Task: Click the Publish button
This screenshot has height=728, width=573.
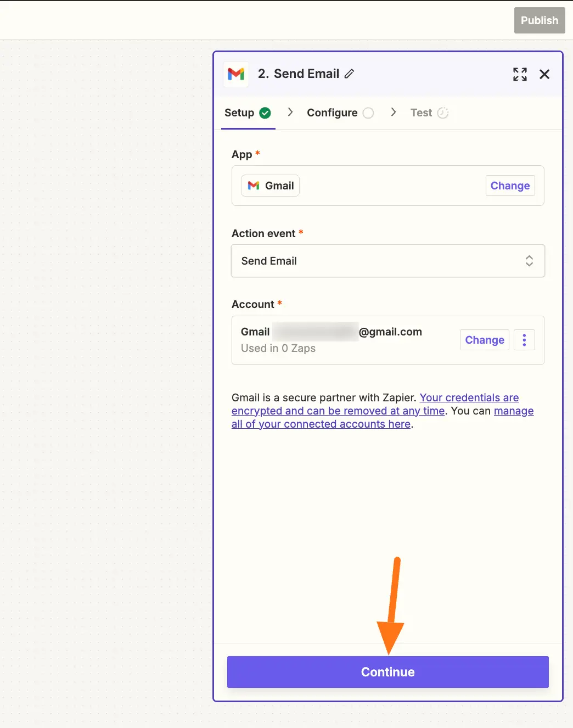Action: 539,20
